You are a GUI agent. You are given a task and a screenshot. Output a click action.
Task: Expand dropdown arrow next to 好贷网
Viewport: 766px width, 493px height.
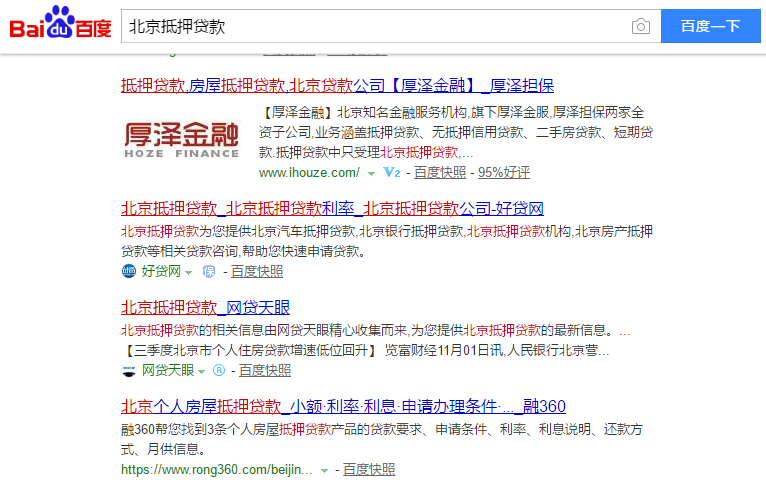tap(189, 273)
